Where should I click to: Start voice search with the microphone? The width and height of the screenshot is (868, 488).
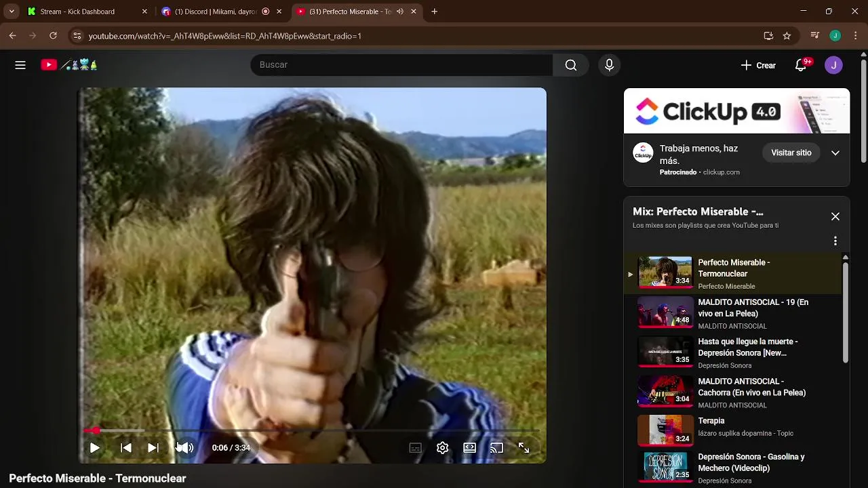click(609, 65)
